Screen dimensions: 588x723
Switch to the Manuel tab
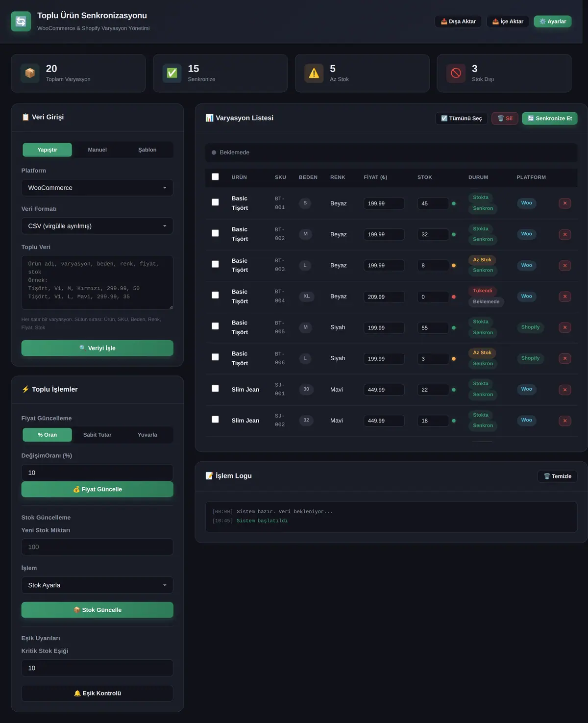pyautogui.click(x=97, y=150)
